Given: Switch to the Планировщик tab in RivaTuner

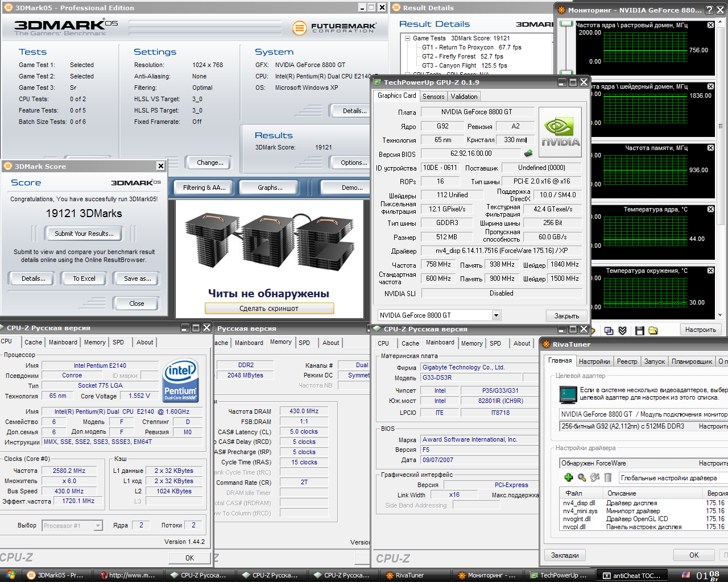Looking at the screenshot, I should click(x=692, y=361).
